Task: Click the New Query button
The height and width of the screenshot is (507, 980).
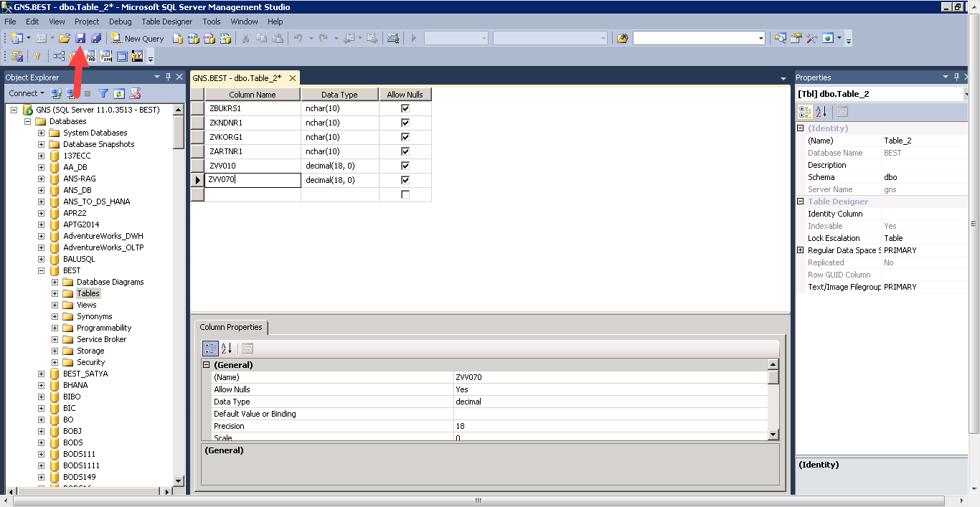Action: pos(138,37)
